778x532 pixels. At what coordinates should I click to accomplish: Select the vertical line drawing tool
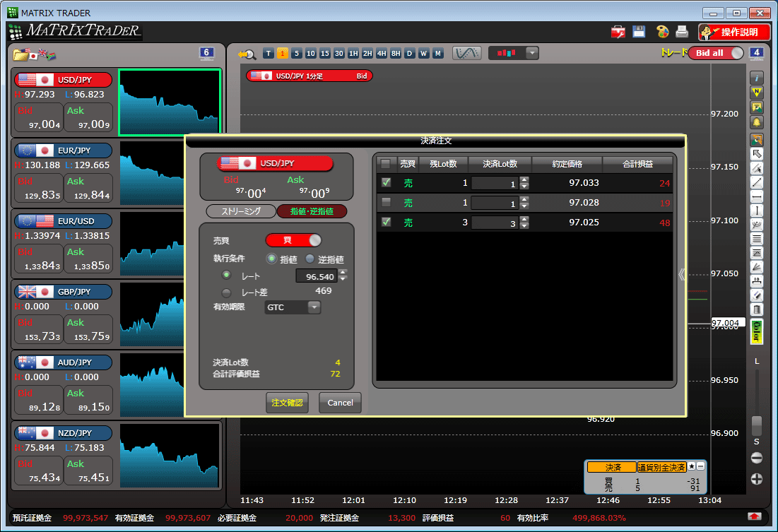756,211
